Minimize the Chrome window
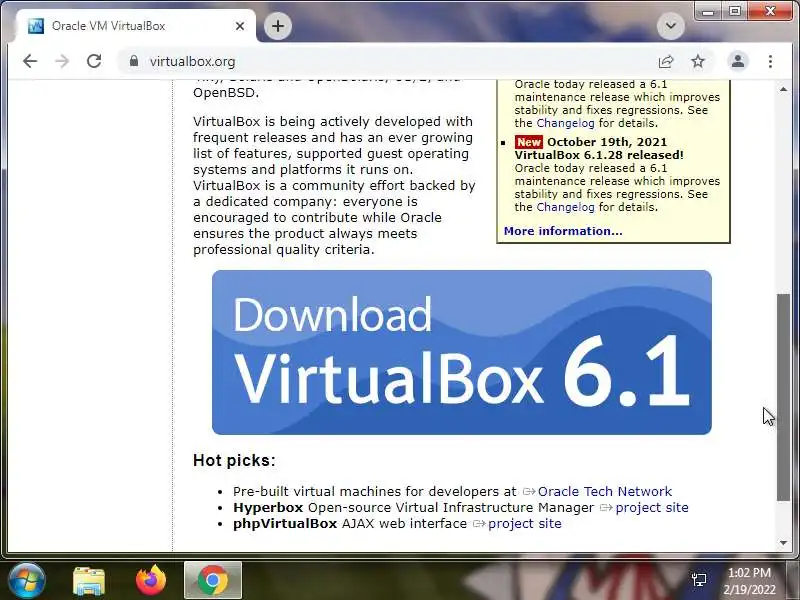Screen dimensions: 800x600 [708, 11]
